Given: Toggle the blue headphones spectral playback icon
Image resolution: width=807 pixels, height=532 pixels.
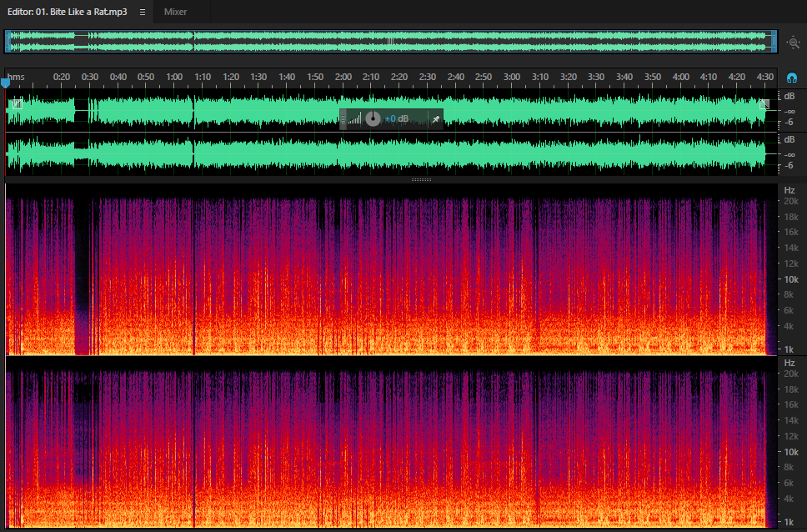Looking at the screenshot, I should coord(791,78).
